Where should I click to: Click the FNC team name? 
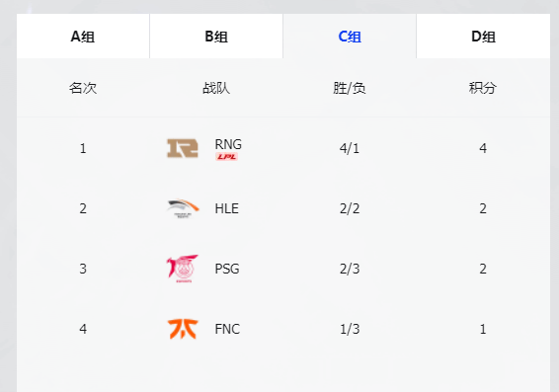(x=227, y=329)
